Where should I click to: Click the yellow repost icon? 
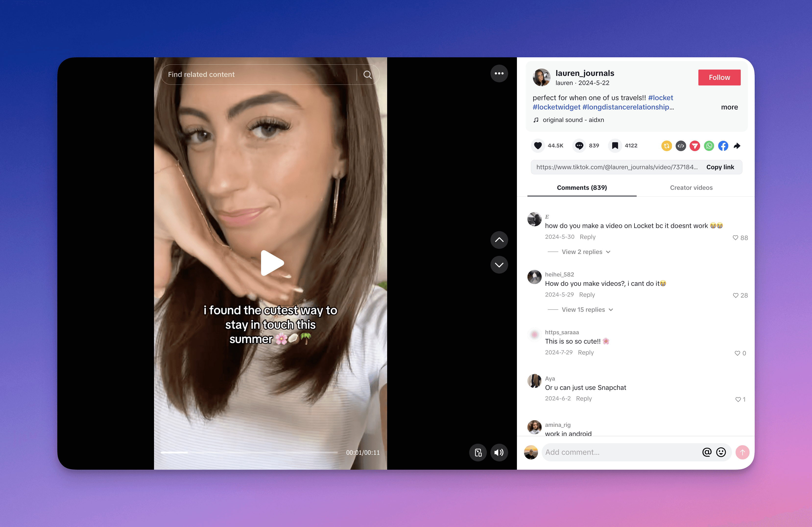666,146
